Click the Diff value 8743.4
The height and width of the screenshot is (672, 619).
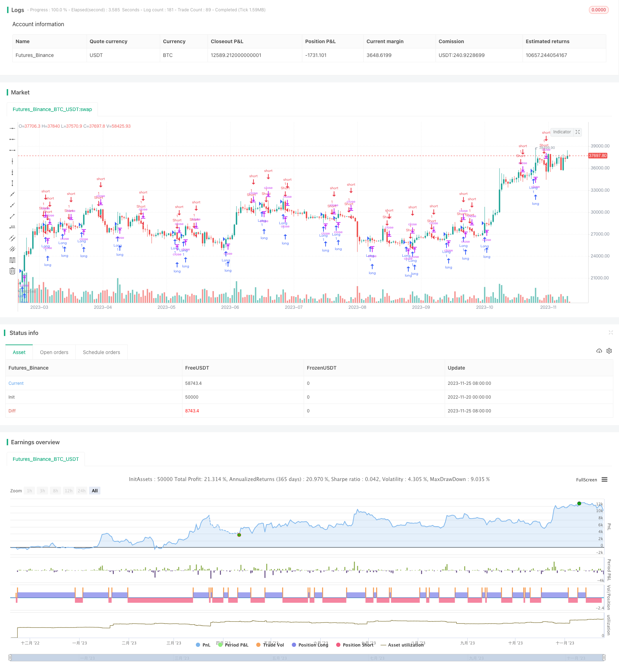pos(192,411)
